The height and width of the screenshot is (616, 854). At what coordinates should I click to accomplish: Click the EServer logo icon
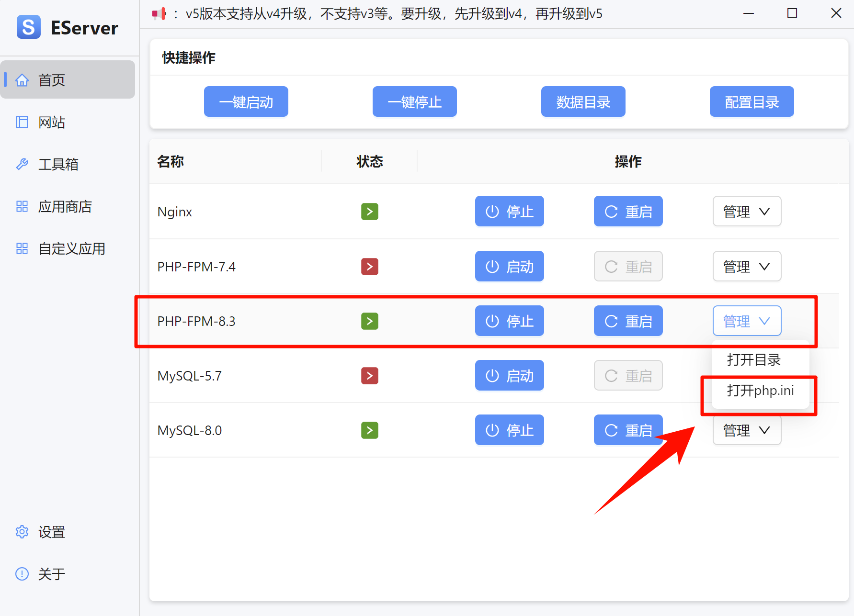[x=28, y=27]
